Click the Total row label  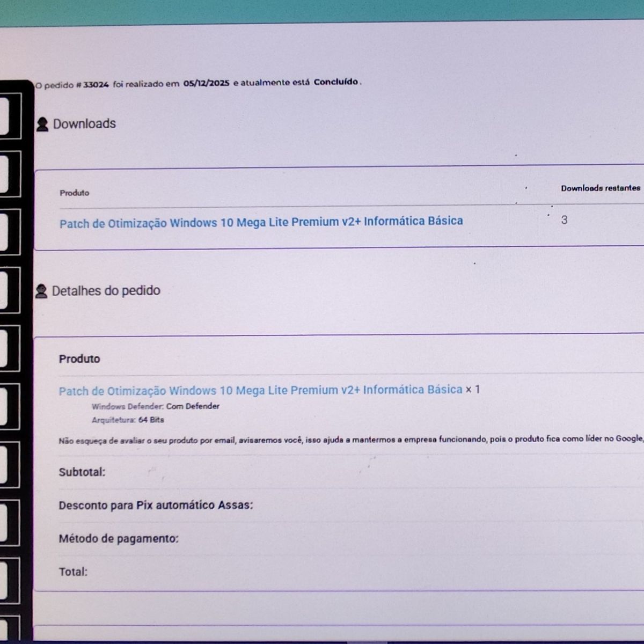73,572
